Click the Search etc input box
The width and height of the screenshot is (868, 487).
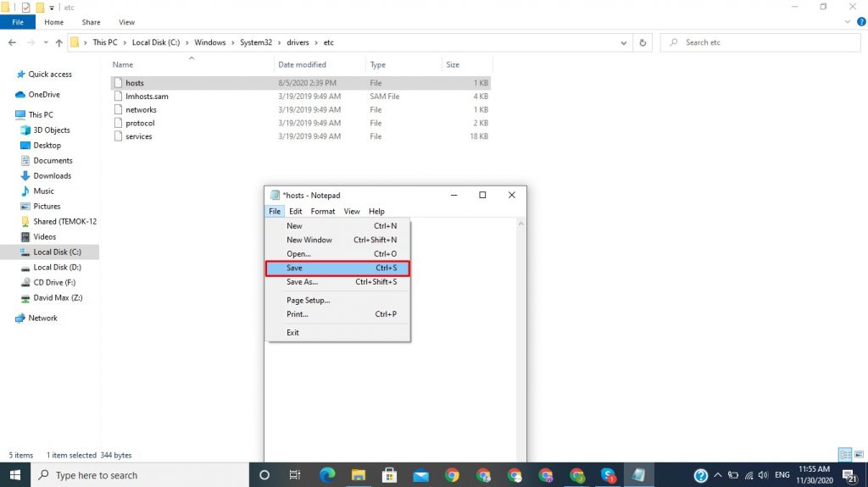tap(763, 42)
